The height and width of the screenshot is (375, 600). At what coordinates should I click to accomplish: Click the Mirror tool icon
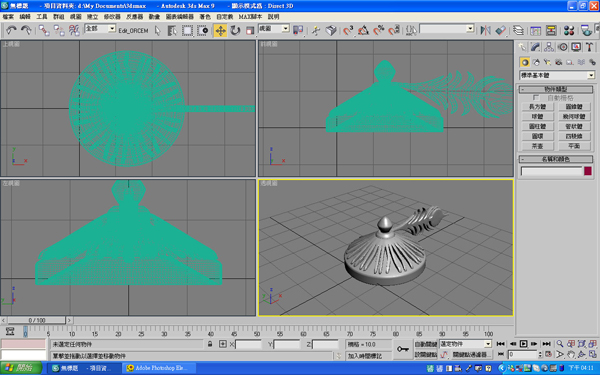pos(486,30)
